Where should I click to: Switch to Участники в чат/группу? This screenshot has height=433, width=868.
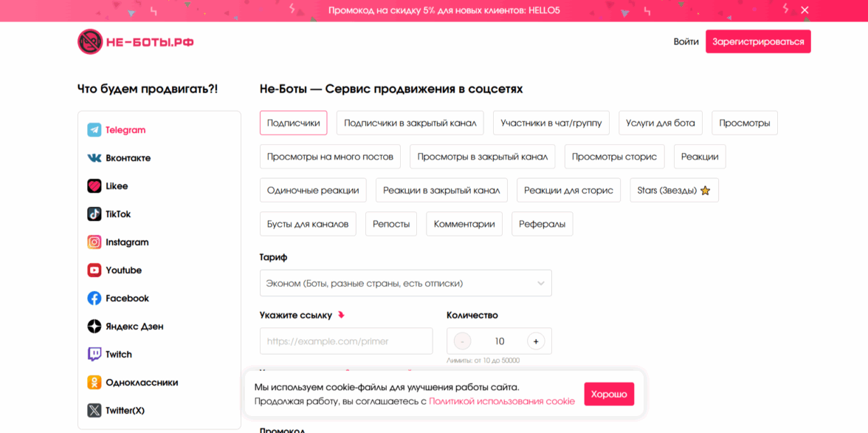[551, 123]
